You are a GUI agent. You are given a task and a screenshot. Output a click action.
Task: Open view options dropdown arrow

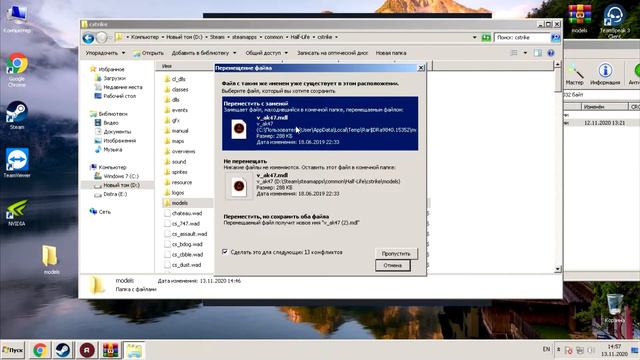tap(525, 53)
